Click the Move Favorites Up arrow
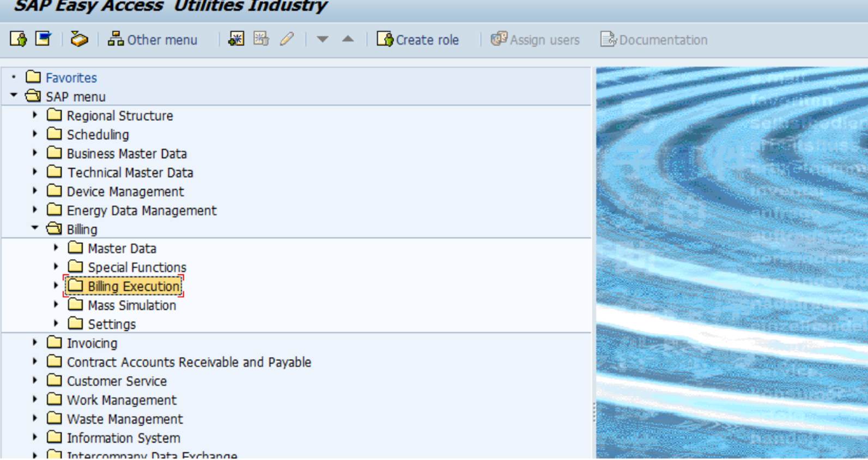This screenshot has width=868, height=460. (348, 39)
